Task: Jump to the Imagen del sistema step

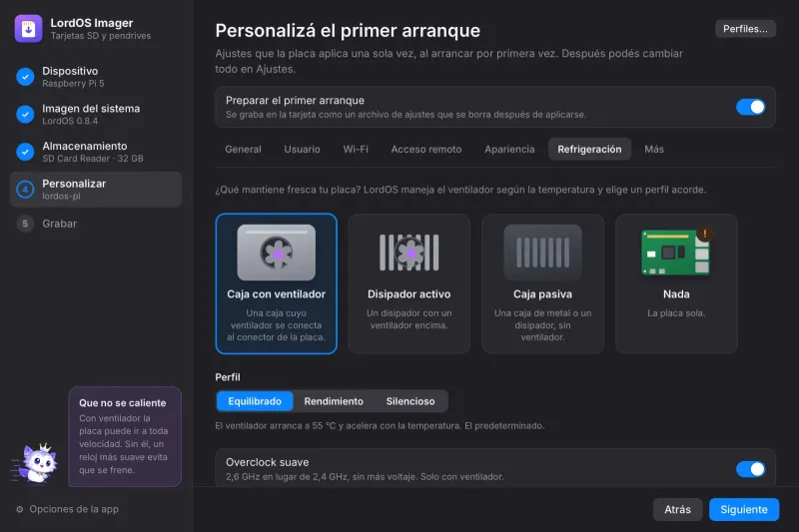Action: (96, 114)
